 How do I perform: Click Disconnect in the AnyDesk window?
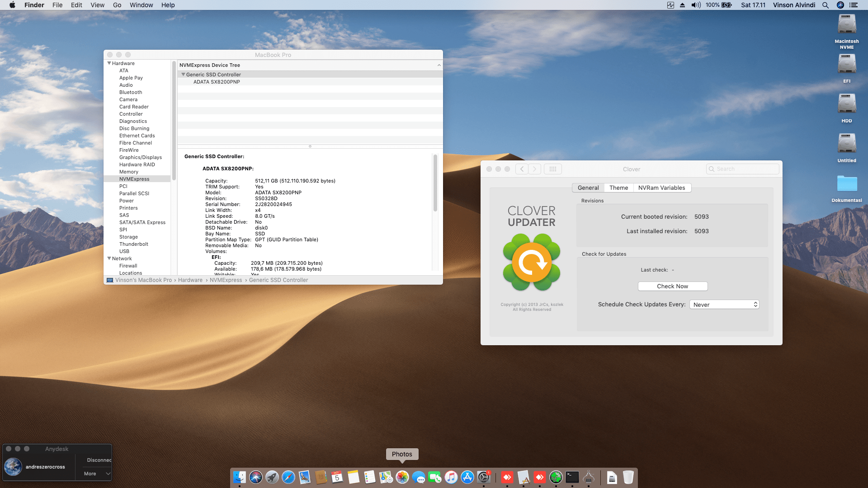[98, 460]
